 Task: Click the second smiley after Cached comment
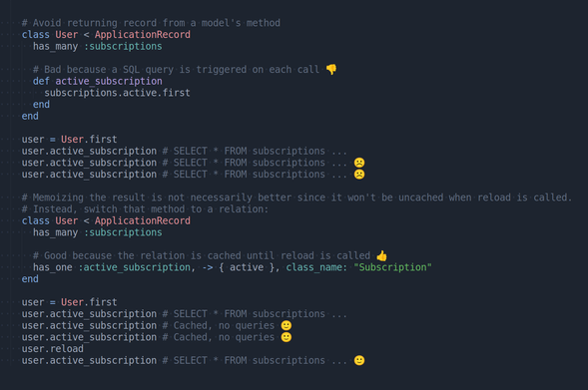click(287, 337)
